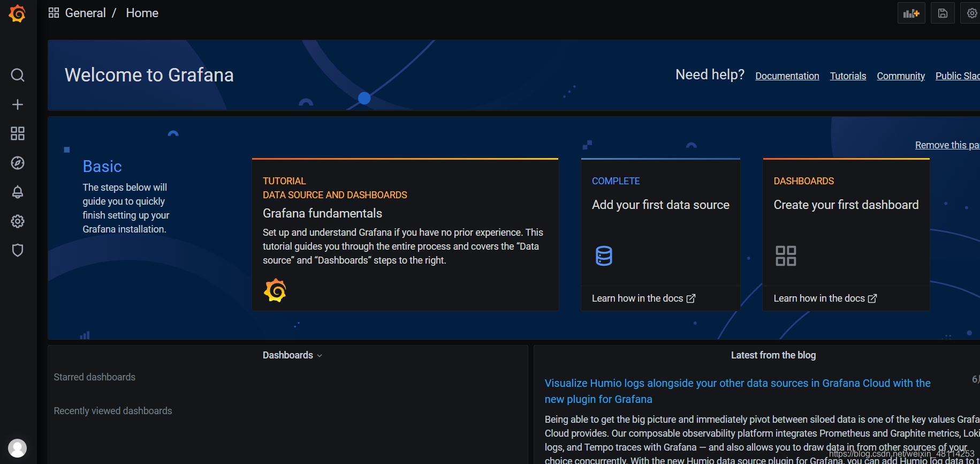Viewport: 980px width, 464px height.
Task: Open the Search dashboards magnifier icon
Action: (x=18, y=75)
